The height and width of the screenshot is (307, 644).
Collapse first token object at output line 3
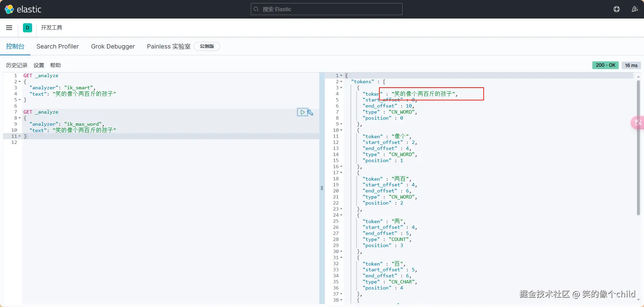(x=341, y=88)
